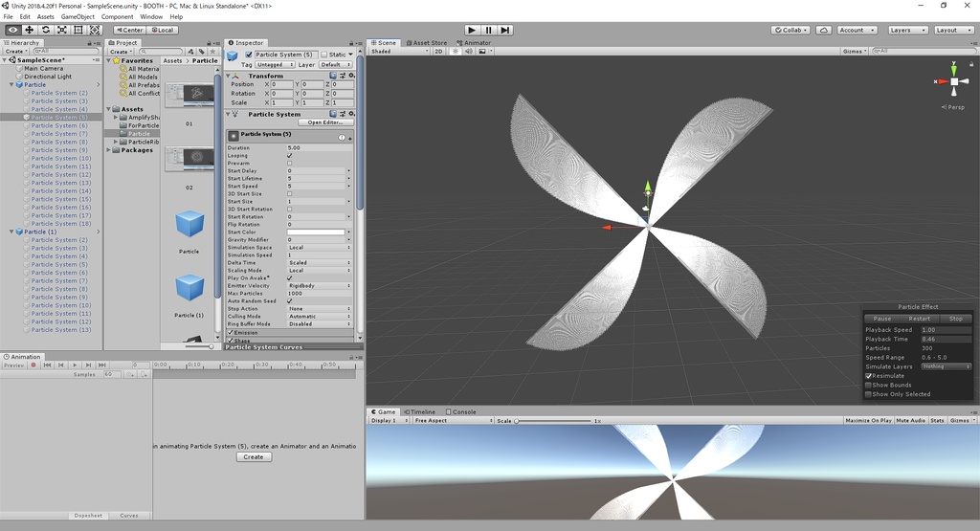This screenshot has width=980, height=531.
Task: Open the GameObject menu
Action: (78, 17)
